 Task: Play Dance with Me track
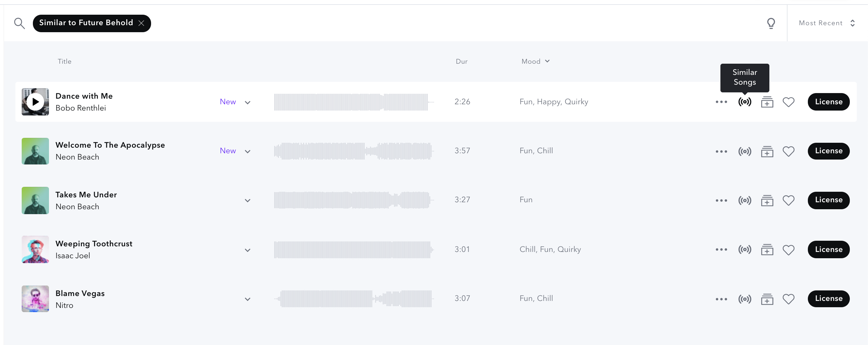(35, 102)
